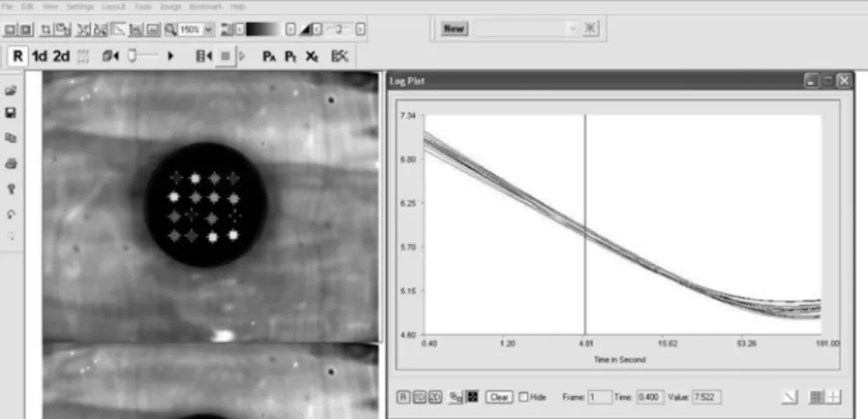Click the Frame input field
The image size is (868, 419).
coord(599,397)
